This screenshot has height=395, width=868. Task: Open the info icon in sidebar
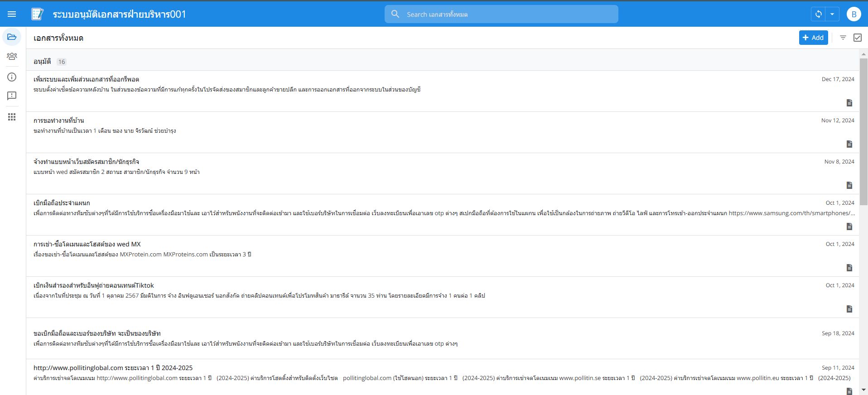12,77
